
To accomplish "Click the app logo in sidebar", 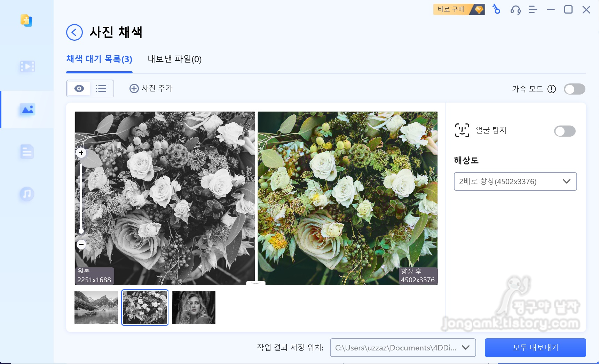I will tap(26, 21).
